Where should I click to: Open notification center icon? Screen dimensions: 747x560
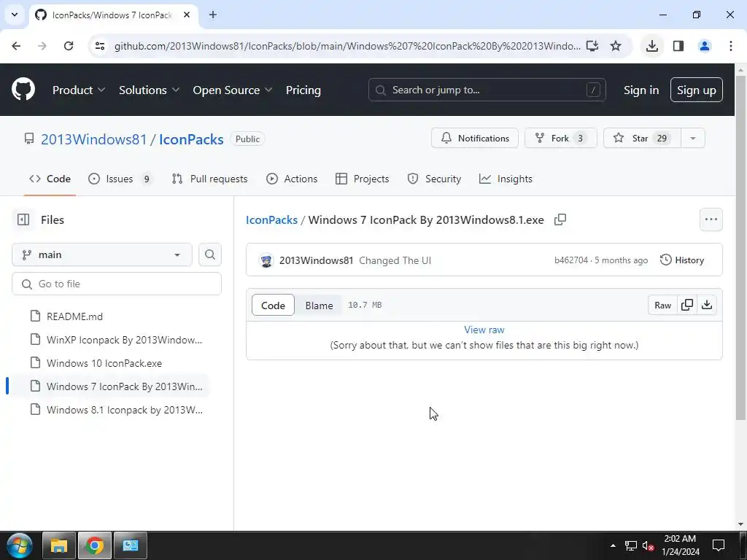pyautogui.click(x=719, y=545)
